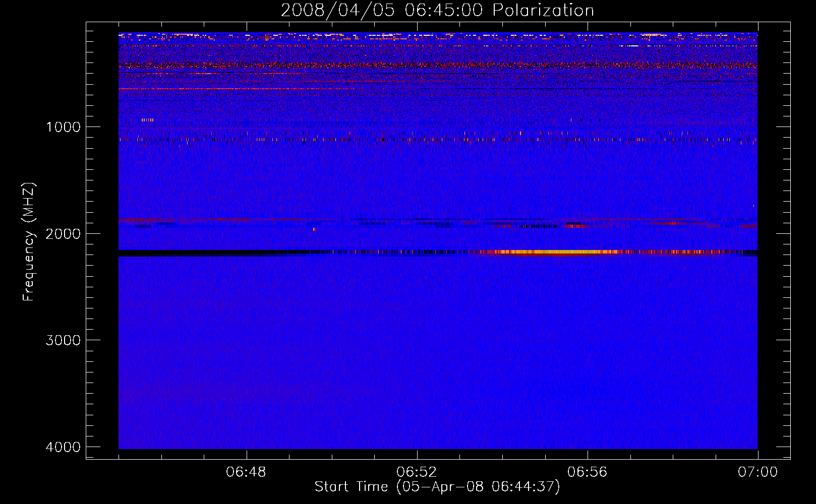Click the 06:52 time tick label

tap(417, 472)
